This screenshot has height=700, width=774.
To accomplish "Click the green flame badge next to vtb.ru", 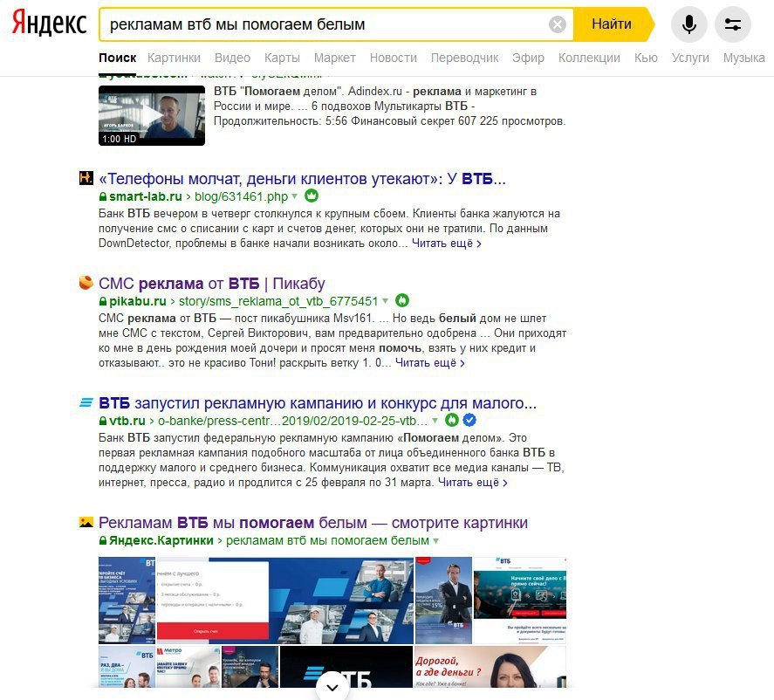I will point(452,420).
